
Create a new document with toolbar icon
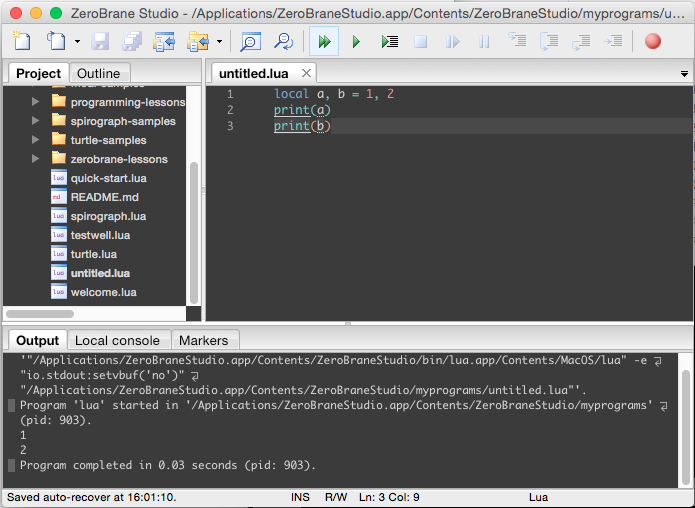[22, 41]
